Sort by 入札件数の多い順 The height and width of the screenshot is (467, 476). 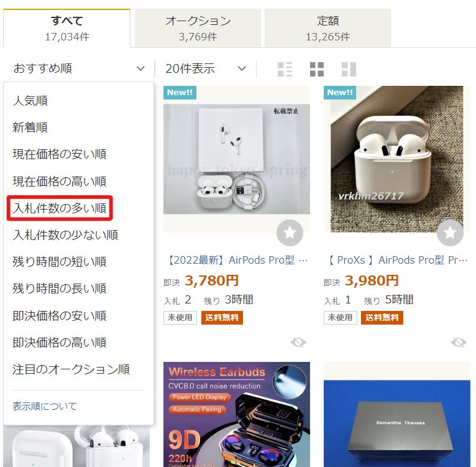click(x=60, y=208)
